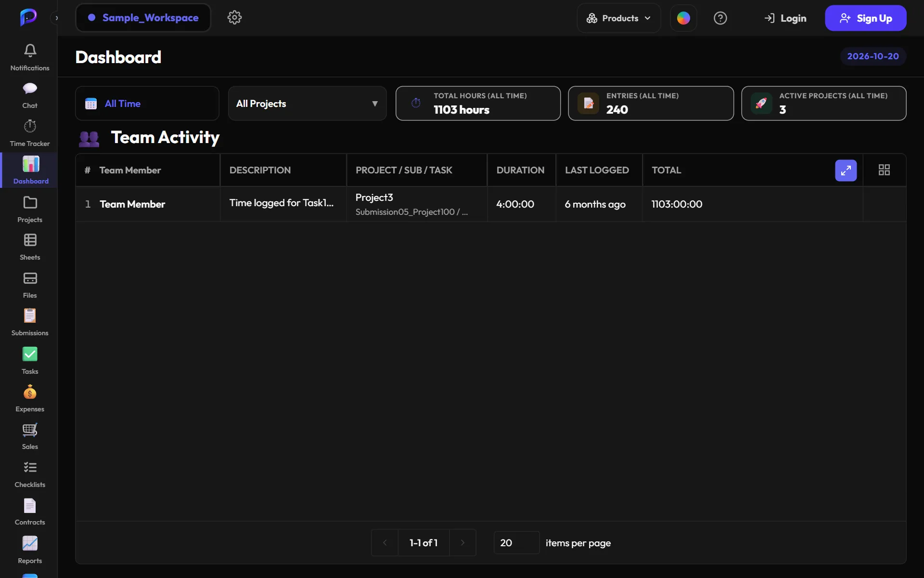Go to the next page of results

click(x=462, y=543)
